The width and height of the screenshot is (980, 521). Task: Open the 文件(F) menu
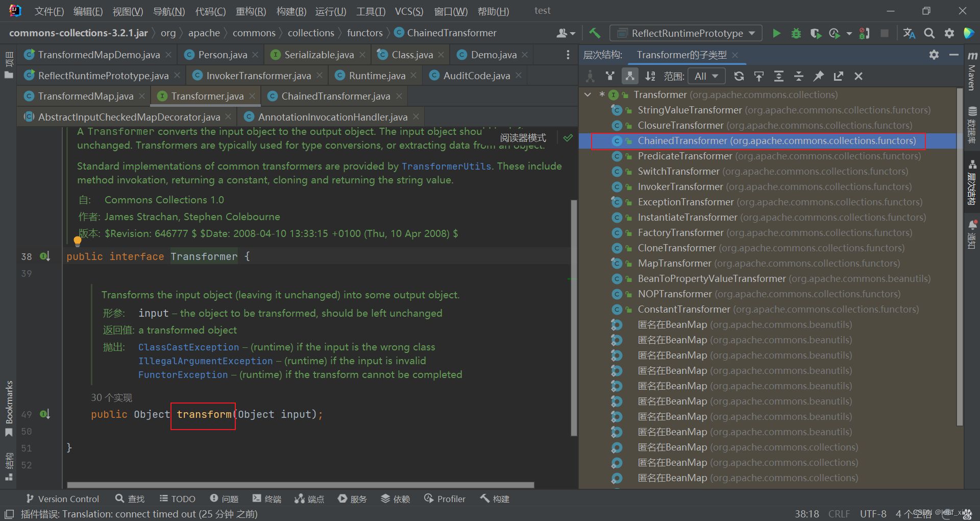(49, 11)
